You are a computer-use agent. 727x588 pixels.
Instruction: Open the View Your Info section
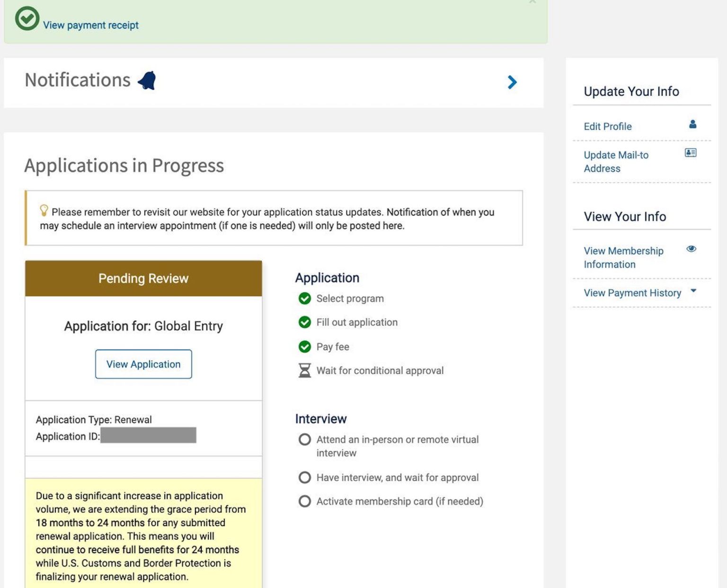[624, 216]
